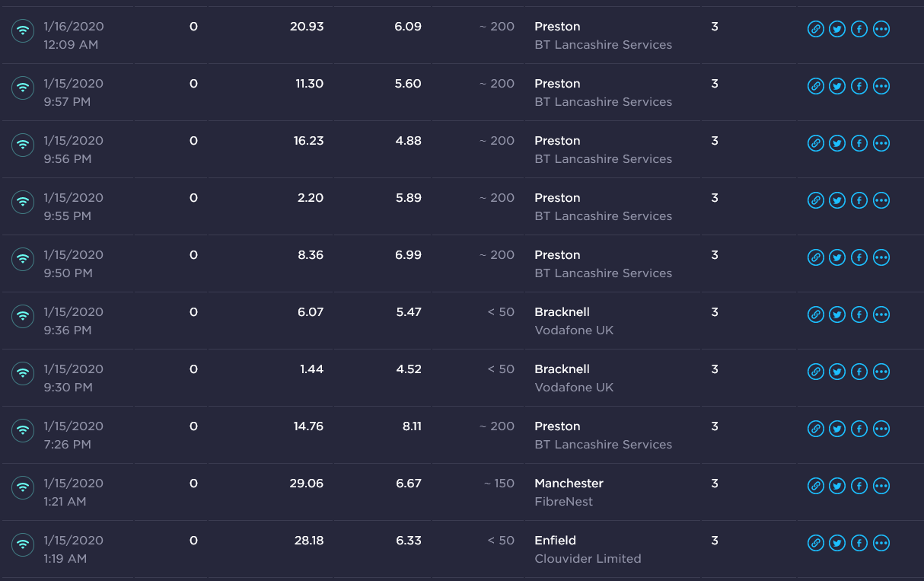The width and height of the screenshot is (924, 581).
Task: Open more options for the 7:26 PM result
Action: 881,429
